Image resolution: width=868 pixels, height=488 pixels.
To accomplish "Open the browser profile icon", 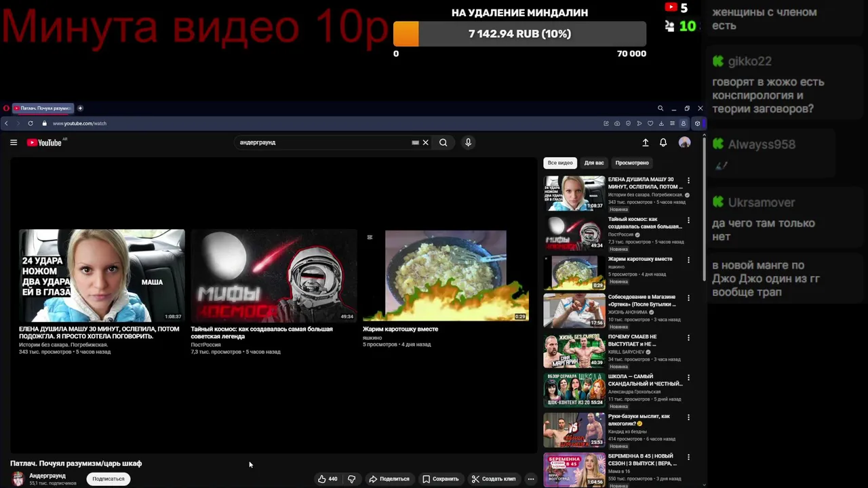I will [684, 123].
